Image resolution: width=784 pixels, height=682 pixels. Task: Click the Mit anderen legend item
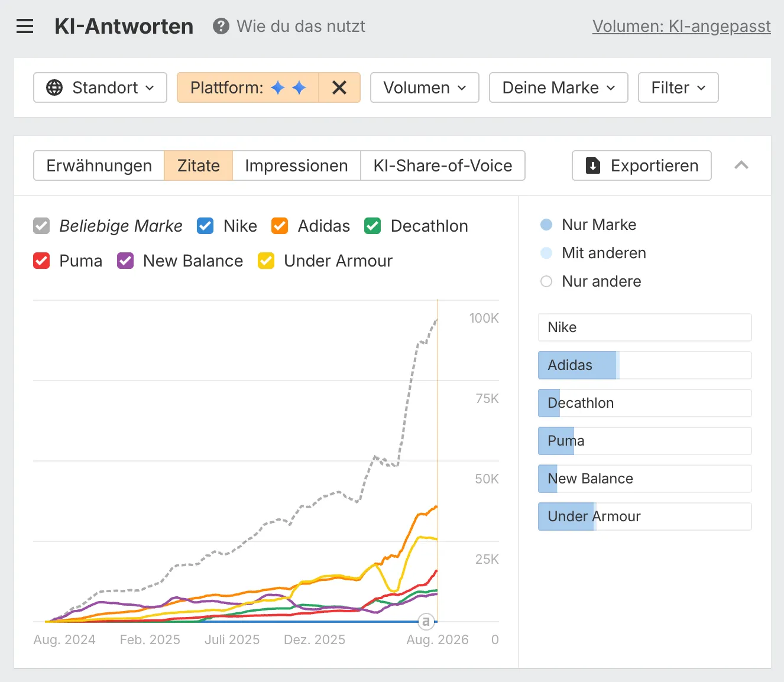(593, 253)
